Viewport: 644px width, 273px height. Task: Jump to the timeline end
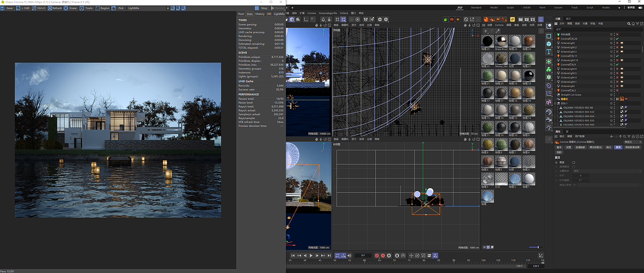click(x=329, y=255)
